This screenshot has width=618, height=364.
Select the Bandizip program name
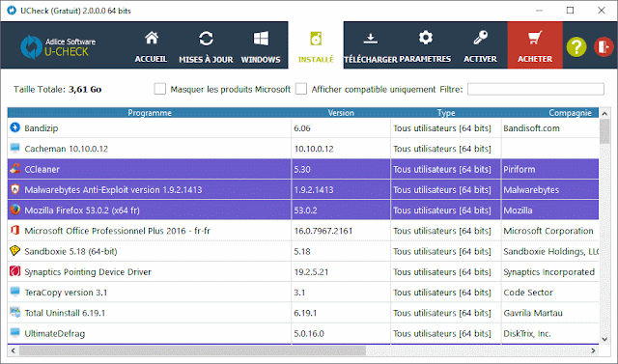[x=41, y=128]
